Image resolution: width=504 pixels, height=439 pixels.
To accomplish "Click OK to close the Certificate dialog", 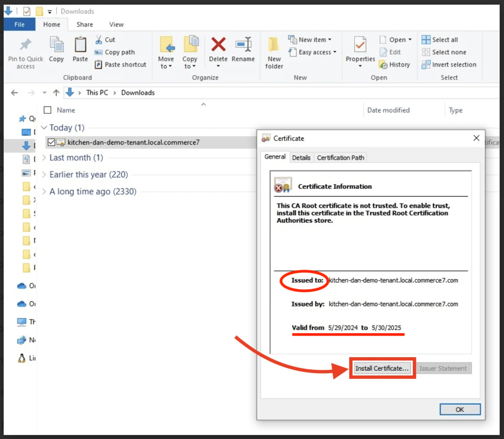I will 459,409.
